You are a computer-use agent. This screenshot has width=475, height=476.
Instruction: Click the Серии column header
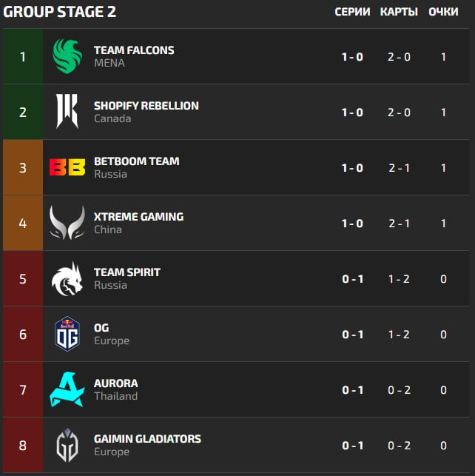(x=352, y=12)
